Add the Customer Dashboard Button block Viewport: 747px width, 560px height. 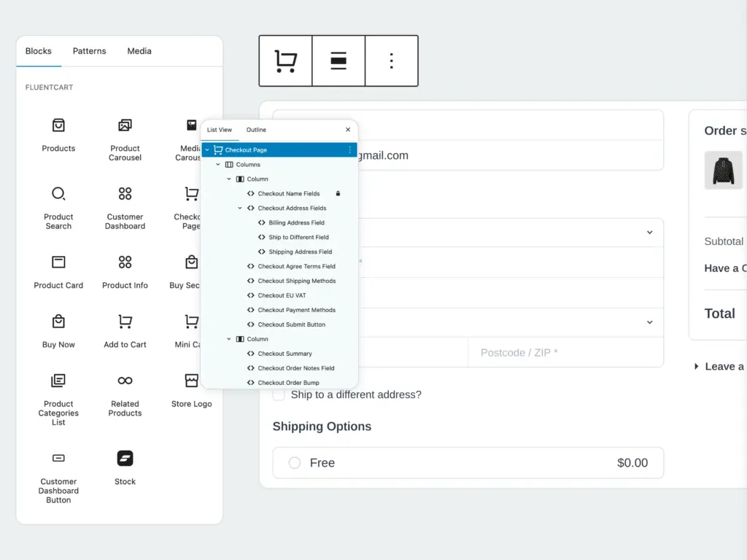click(x=58, y=477)
